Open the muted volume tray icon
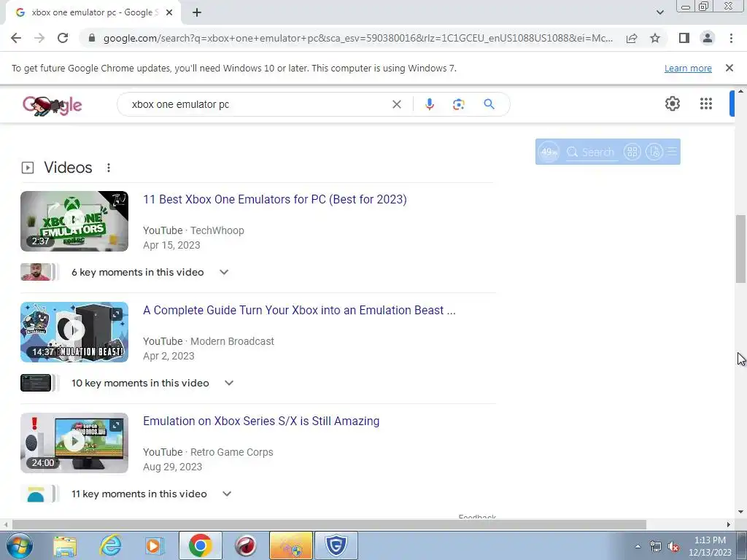747x560 pixels. point(673,546)
